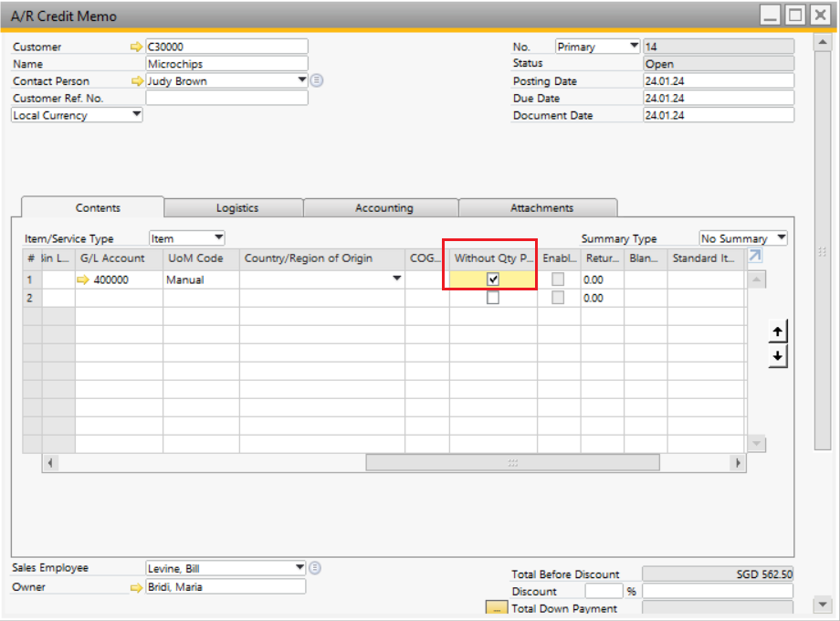Click window scrollbar up arrow
This screenshot has height=621, width=840.
coord(823,42)
